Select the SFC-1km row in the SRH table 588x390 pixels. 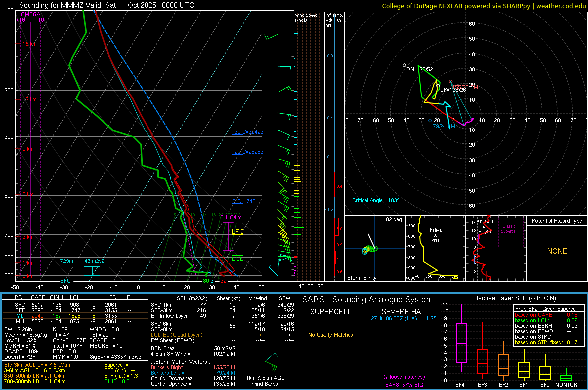click(x=222, y=305)
